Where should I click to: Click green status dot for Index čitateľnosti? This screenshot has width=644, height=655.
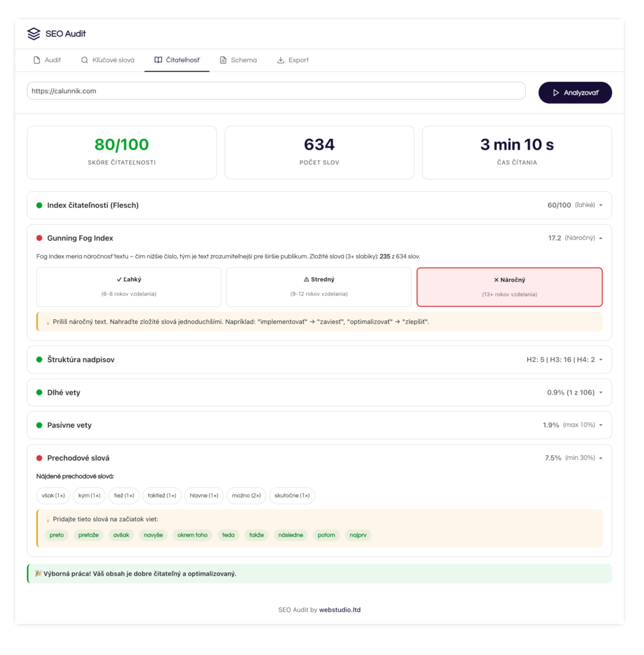pyautogui.click(x=39, y=205)
